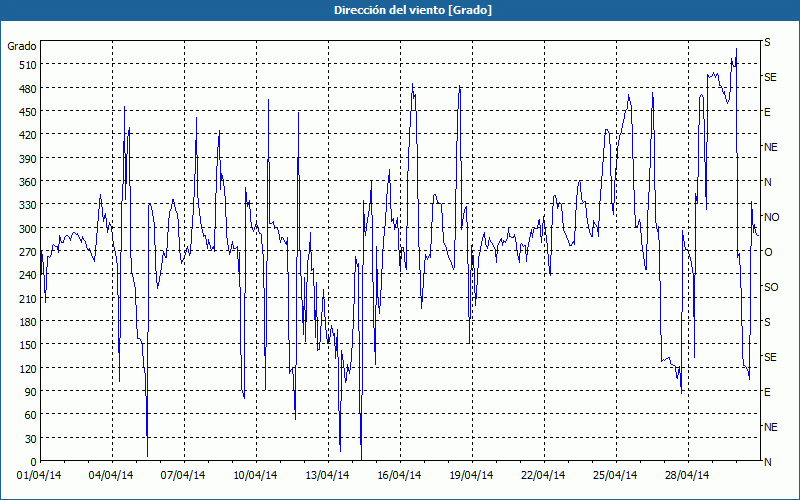This screenshot has height=500, width=800.
Task: Select the "Grado" y-axis unit label
Action: (x=21, y=46)
